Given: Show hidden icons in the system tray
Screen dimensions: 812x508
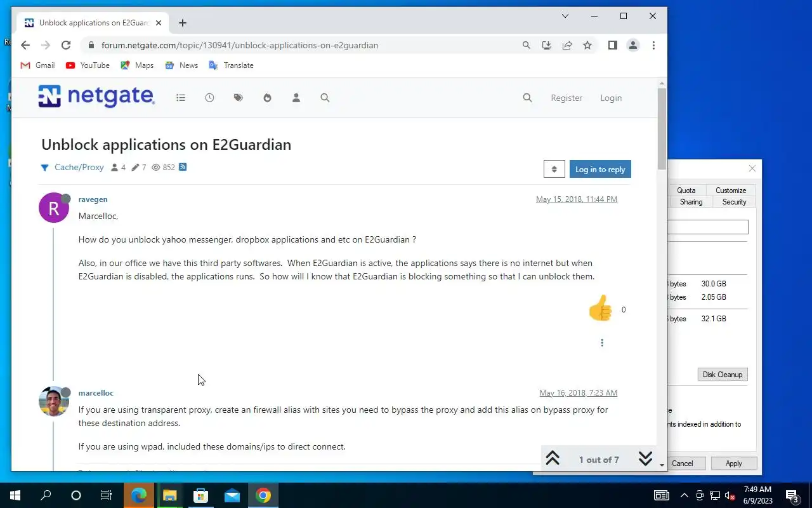Looking at the screenshot, I should (684, 495).
